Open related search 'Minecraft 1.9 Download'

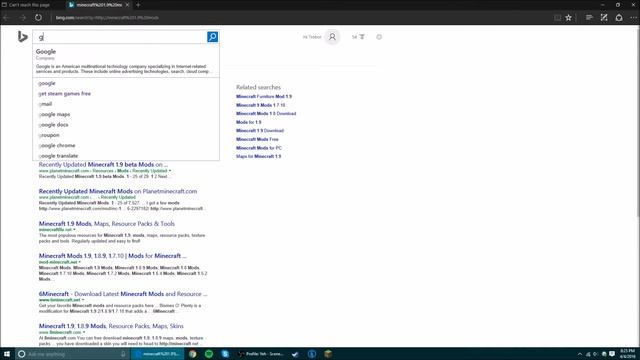coord(260,131)
